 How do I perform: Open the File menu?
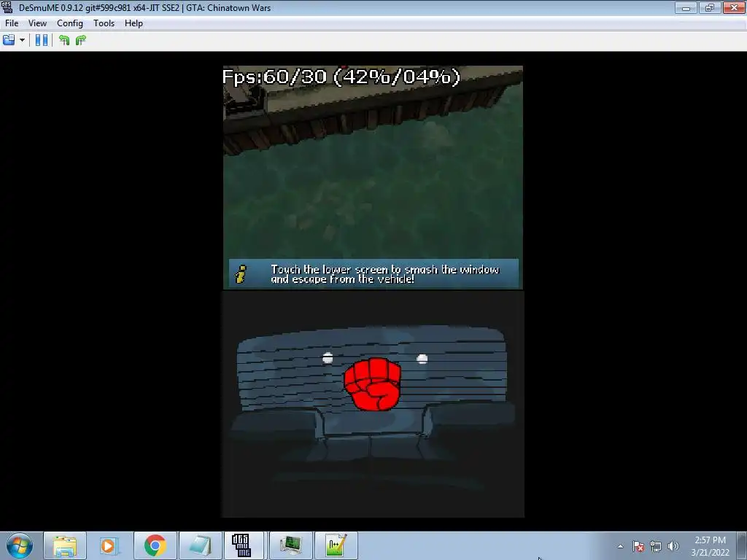[x=12, y=23]
